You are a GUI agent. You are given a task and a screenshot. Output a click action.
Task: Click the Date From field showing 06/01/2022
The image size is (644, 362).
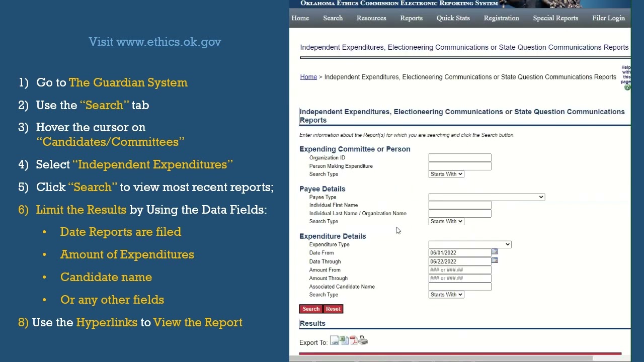click(x=460, y=253)
